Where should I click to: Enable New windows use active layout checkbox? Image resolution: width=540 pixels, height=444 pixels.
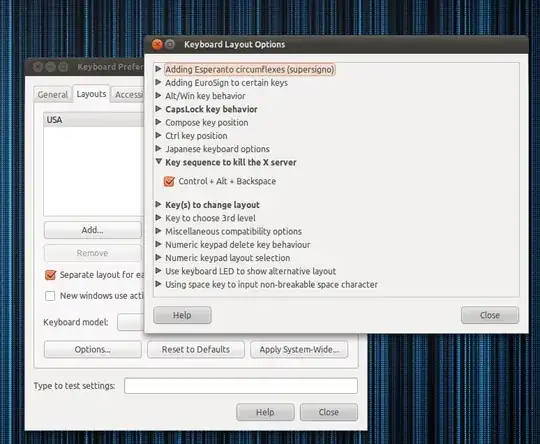(x=50, y=296)
